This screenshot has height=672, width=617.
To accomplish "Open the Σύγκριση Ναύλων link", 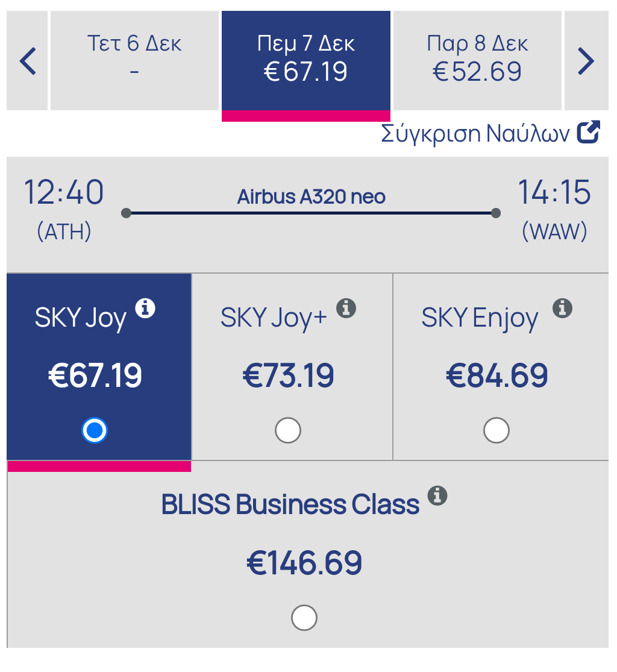I will pos(475,134).
